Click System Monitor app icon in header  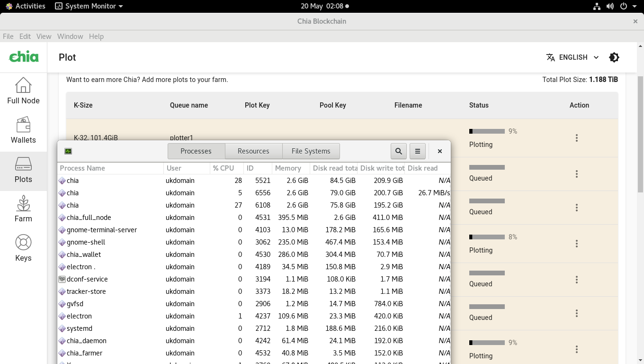pyautogui.click(x=68, y=151)
